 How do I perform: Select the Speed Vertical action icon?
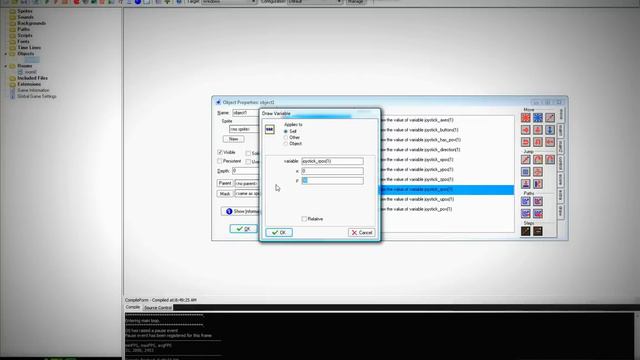click(x=538, y=130)
